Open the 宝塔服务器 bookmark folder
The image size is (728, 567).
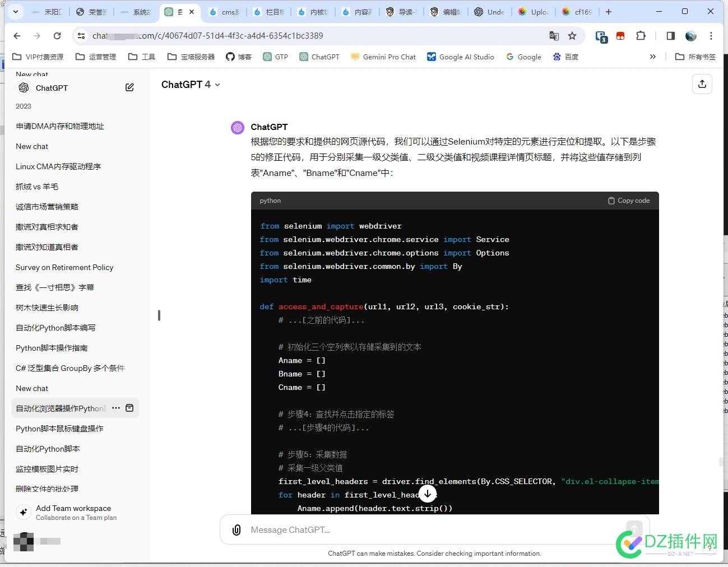click(191, 57)
